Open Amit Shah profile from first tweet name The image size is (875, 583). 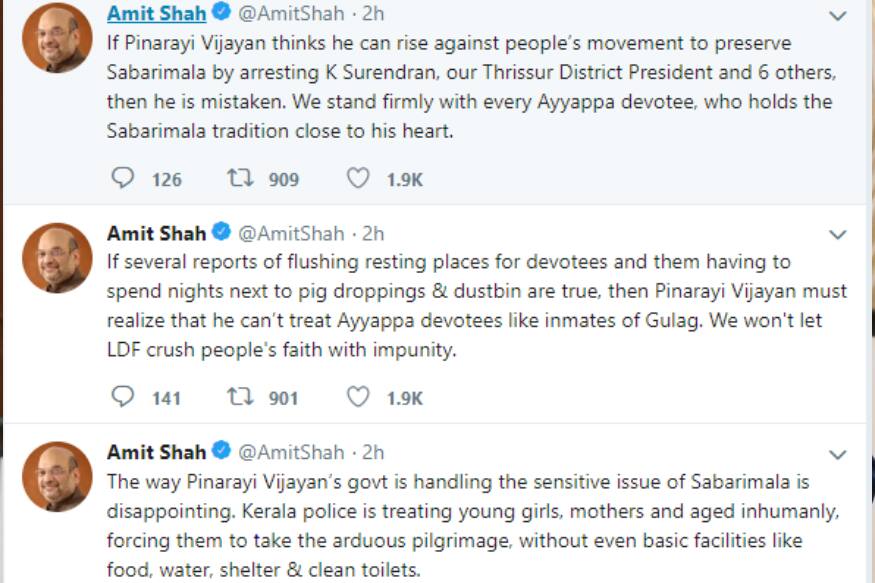(156, 14)
